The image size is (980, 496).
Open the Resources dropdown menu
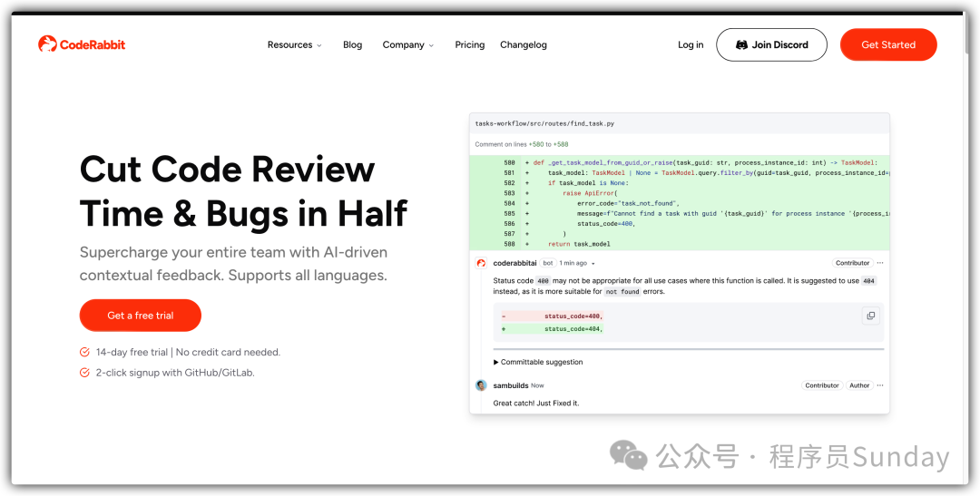pos(294,45)
